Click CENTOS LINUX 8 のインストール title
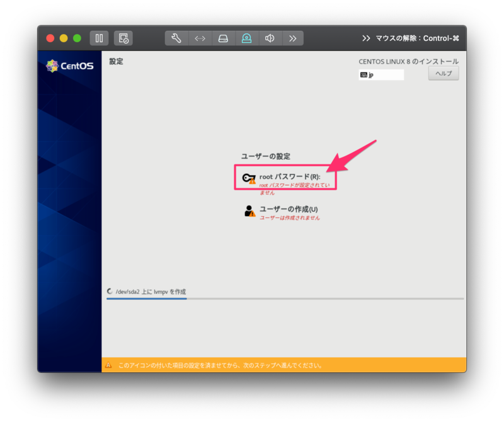The image size is (504, 422). [x=408, y=61]
